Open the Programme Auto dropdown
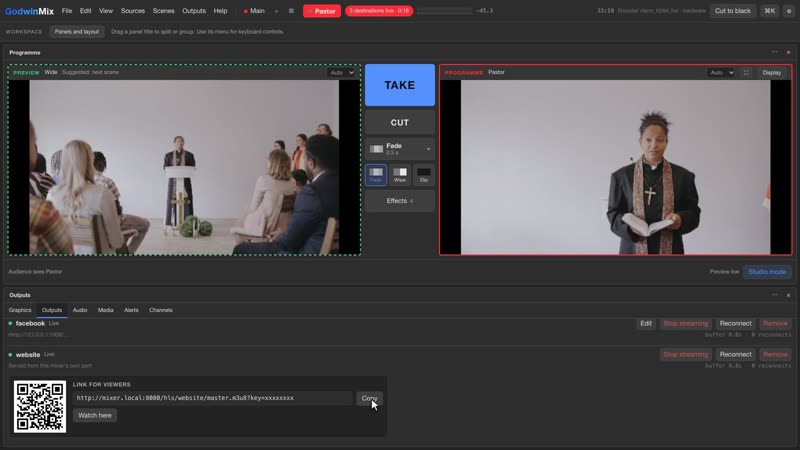The width and height of the screenshot is (800, 450). 721,72
